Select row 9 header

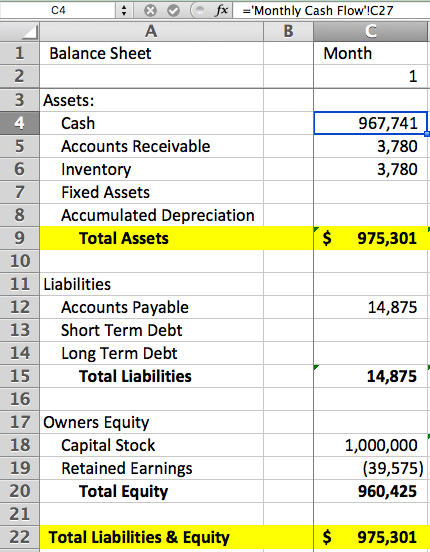coord(19,238)
